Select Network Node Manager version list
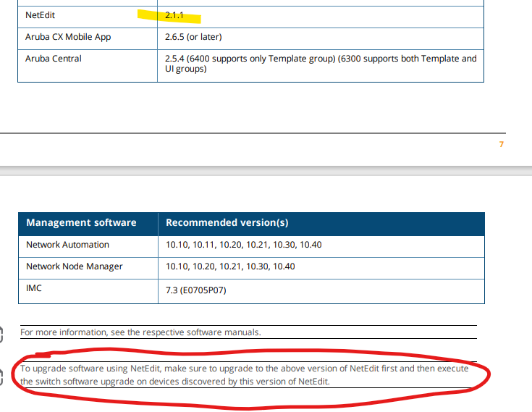This screenshot has width=532, height=412. click(x=230, y=266)
